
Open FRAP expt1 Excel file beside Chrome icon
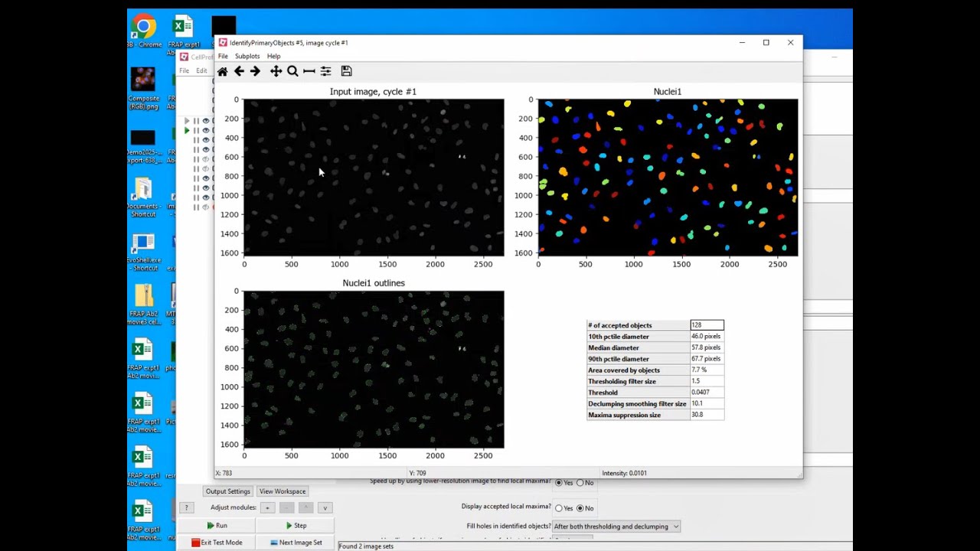[x=183, y=34]
